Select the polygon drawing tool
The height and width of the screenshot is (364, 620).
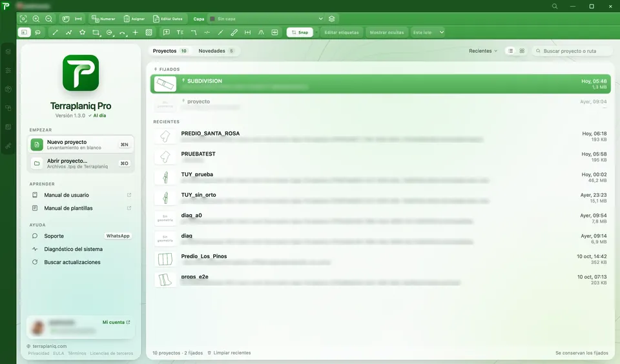tap(82, 32)
